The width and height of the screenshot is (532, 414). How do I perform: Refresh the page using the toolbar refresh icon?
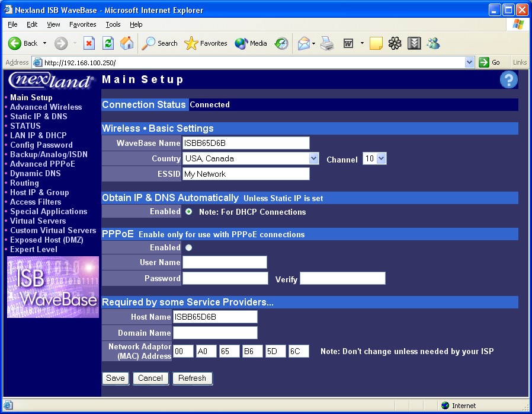click(x=108, y=43)
